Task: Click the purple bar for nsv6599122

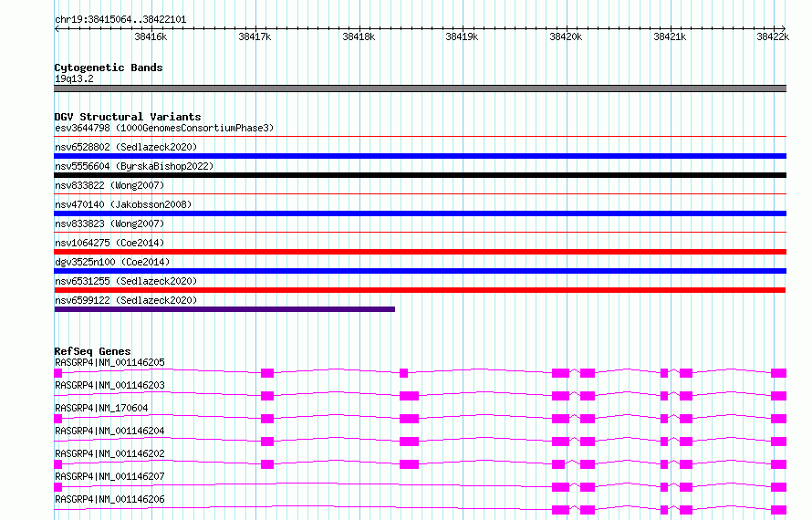Action: (x=224, y=309)
